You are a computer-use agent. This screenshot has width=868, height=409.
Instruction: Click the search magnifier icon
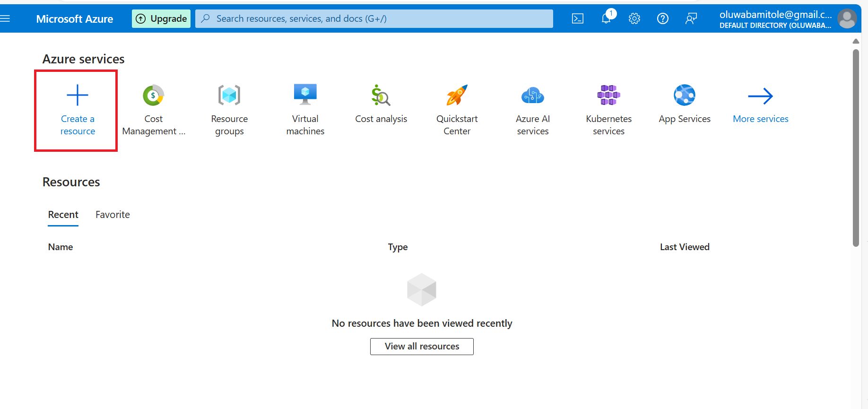click(x=205, y=18)
